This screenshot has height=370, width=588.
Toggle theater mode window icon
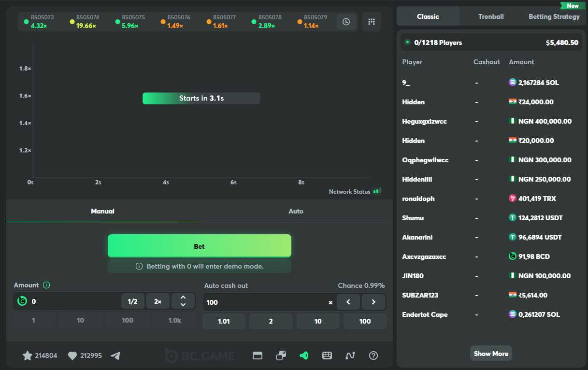(x=258, y=356)
